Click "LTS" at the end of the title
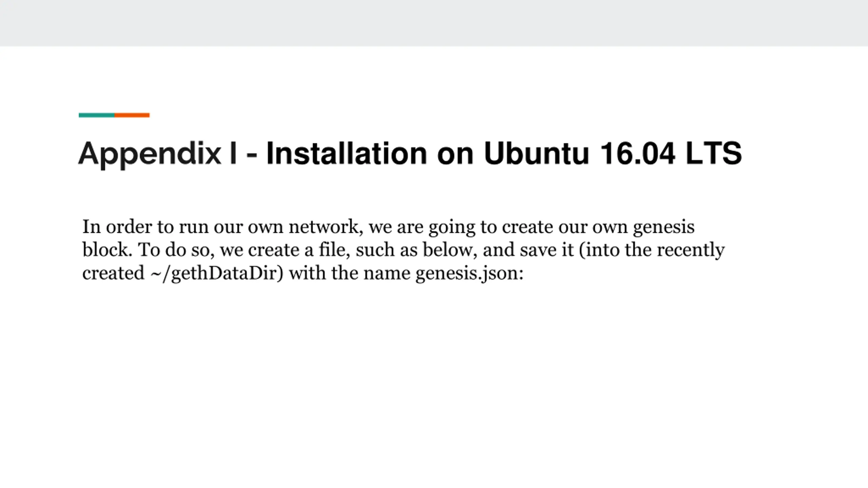Viewport: 868px width, 488px height. [x=714, y=153]
